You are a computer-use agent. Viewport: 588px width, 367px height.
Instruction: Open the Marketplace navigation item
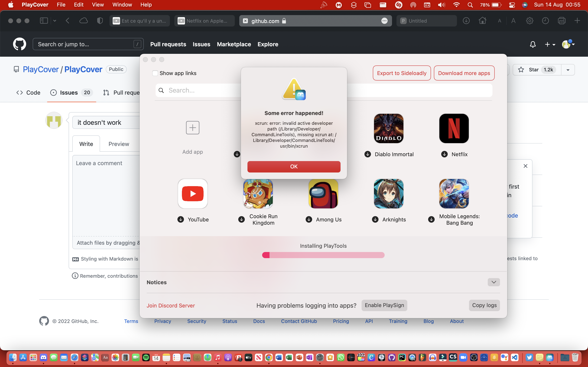coord(234,44)
